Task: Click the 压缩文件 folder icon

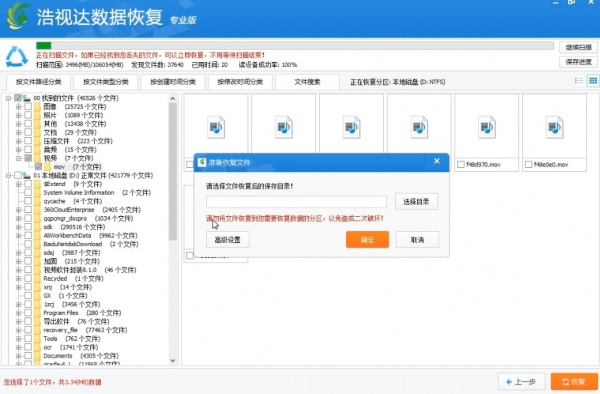Action: coord(37,141)
